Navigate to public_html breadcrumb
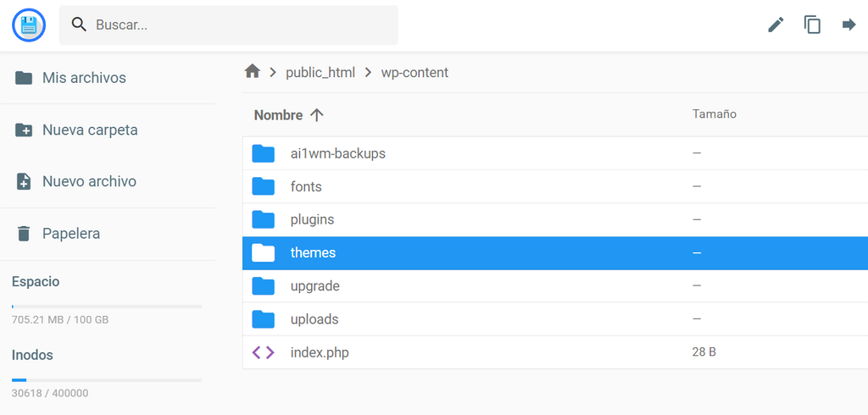The height and width of the screenshot is (415, 868). pos(320,73)
